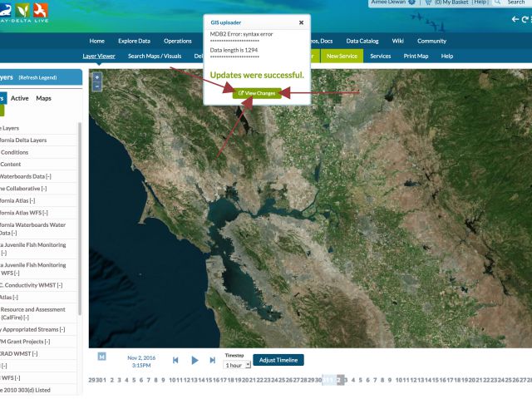Image resolution: width=532 pixels, height=399 pixels.
Task: Open the My Basket cart icon
Action: [x=428, y=2]
